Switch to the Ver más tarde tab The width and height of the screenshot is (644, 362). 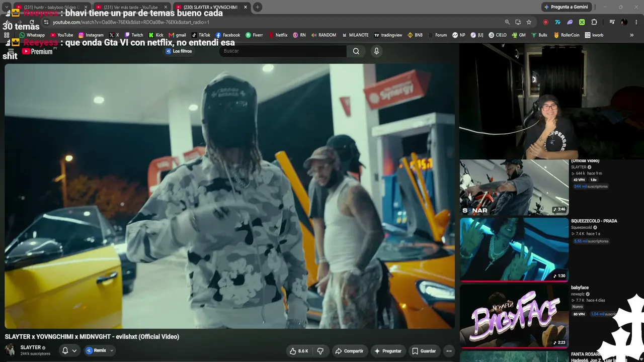click(130, 7)
